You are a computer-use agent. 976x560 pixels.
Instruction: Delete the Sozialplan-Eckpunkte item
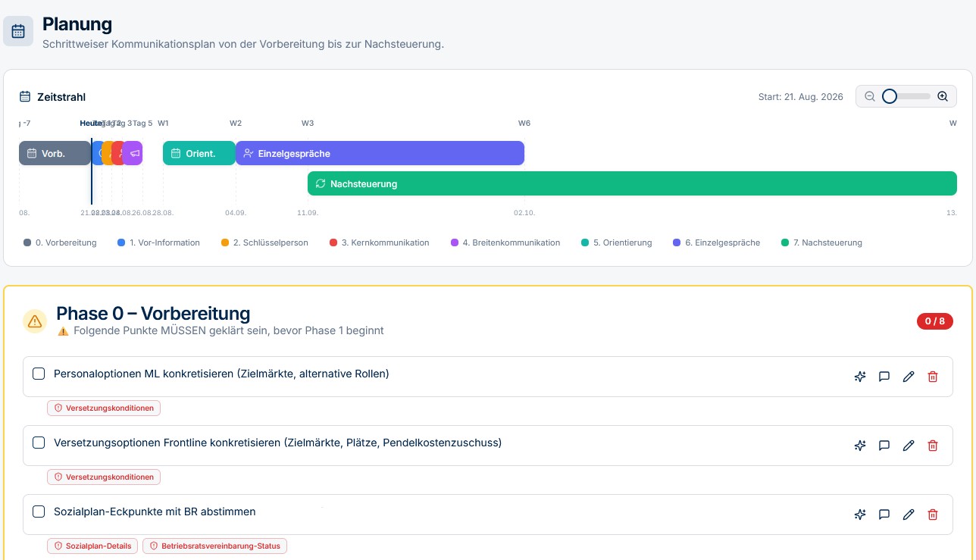pos(933,515)
